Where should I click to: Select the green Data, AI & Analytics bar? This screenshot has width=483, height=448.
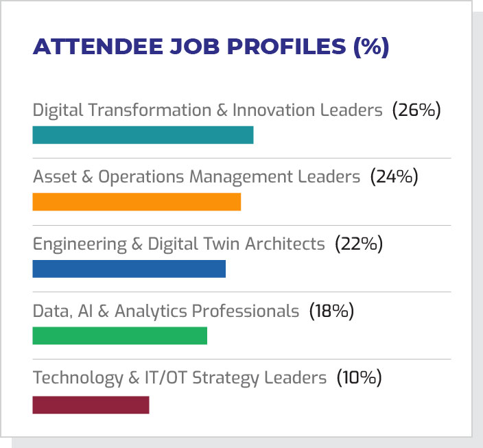coord(119,335)
